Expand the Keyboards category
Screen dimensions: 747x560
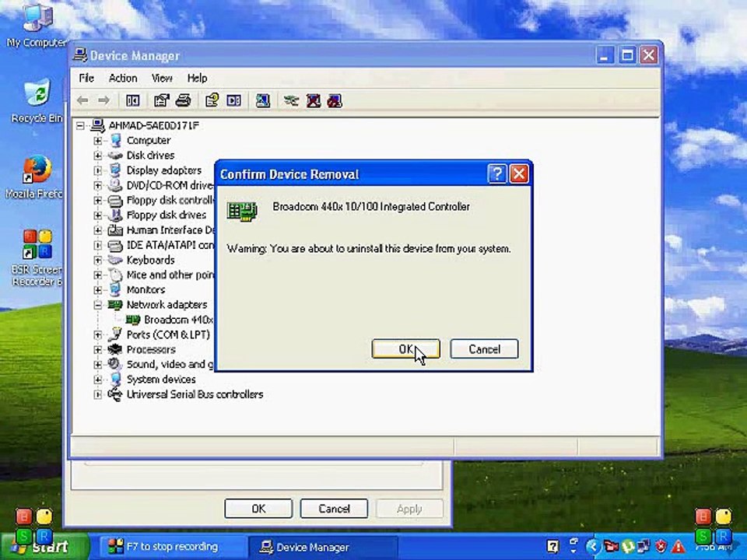(x=98, y=260)
